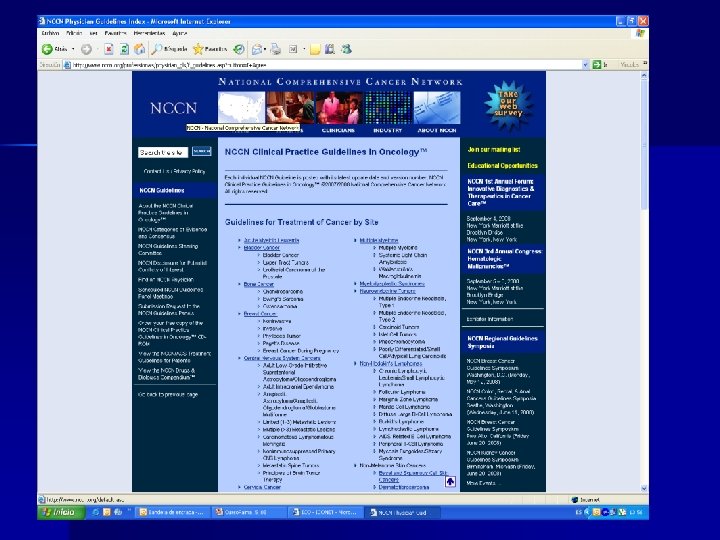Click the grey Forward arrow button
720x540 pixels.
point(86,49)
